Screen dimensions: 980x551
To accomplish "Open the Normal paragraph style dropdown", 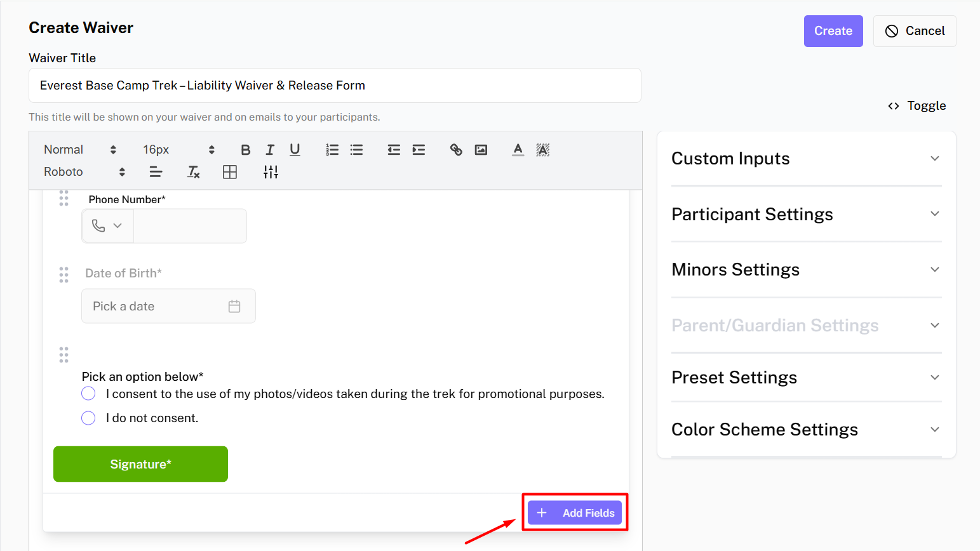I will (x=79, y=150).
